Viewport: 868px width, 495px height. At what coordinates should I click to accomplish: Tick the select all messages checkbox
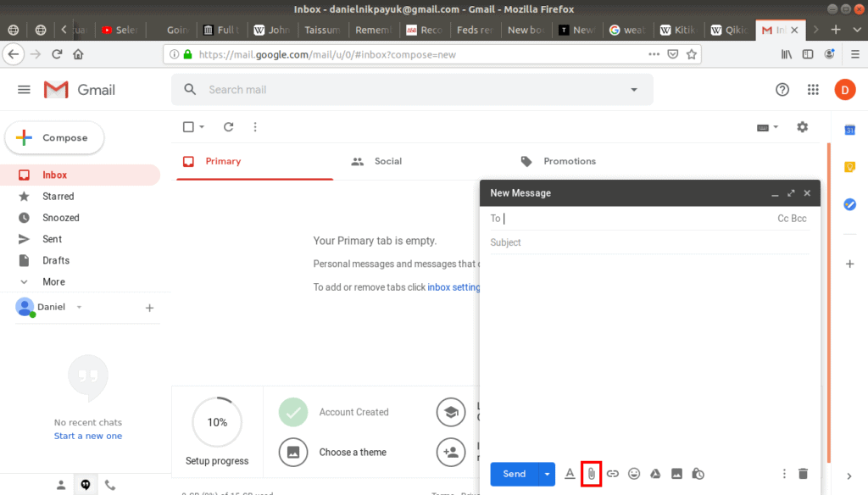tap(188, 127)
